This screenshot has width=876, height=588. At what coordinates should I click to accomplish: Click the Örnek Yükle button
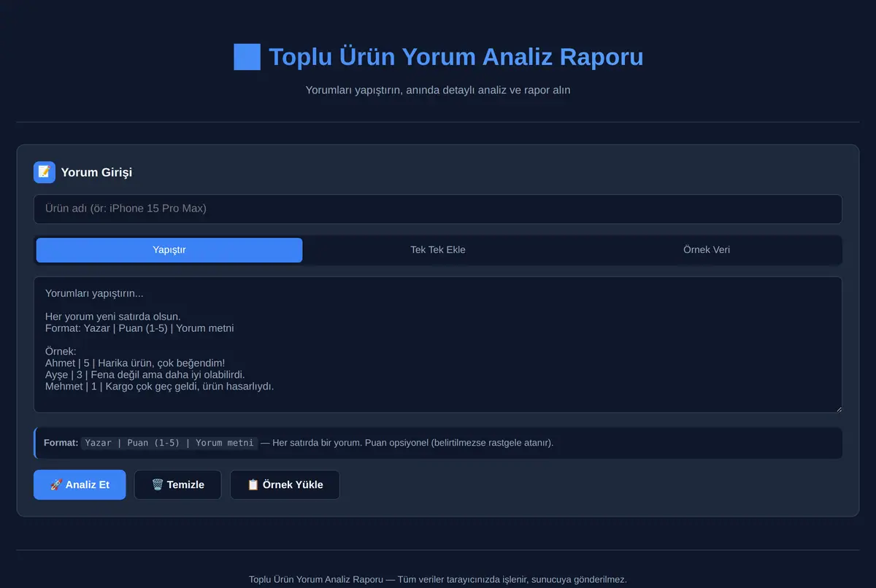pyautogui.click(x=285, y=484)
